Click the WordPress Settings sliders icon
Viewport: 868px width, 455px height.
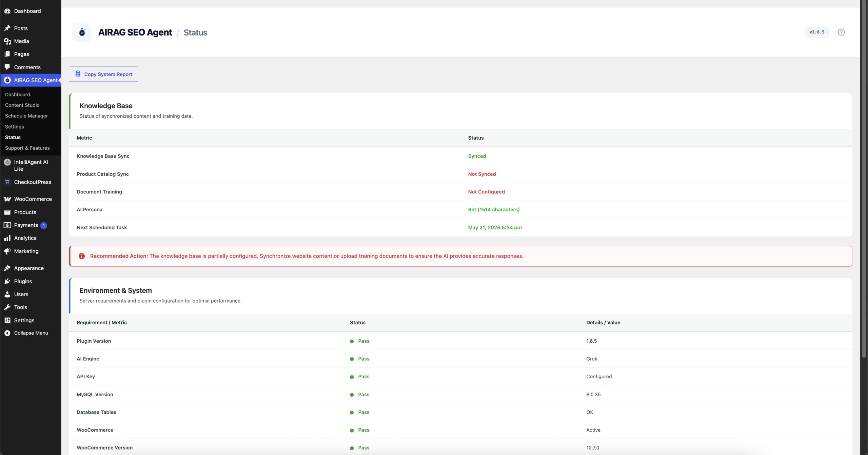[x=7, y=320]
